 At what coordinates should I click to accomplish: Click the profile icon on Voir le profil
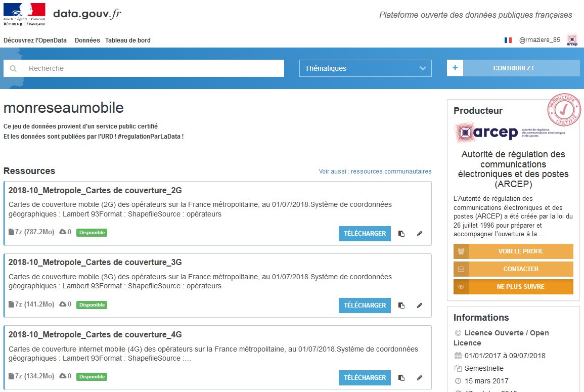(461, 251)
